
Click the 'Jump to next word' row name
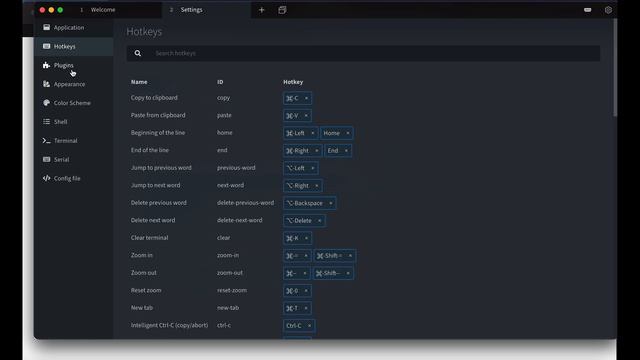pos(156,185)
